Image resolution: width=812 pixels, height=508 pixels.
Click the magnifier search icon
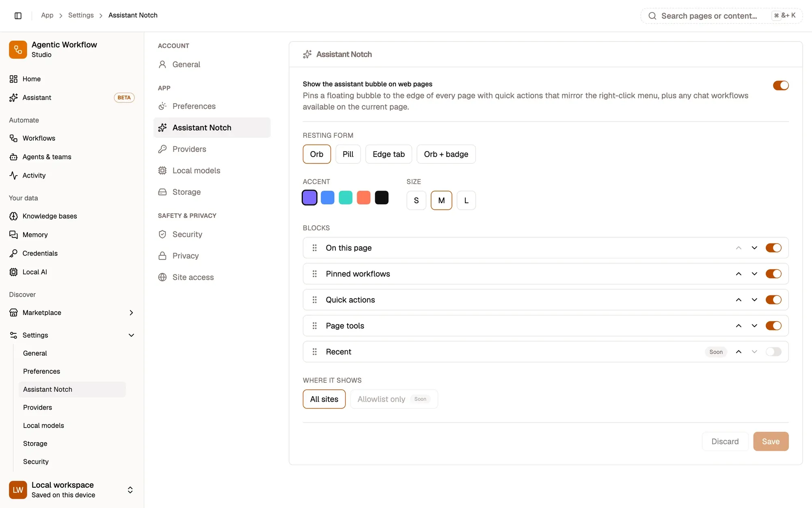point(652,16)
